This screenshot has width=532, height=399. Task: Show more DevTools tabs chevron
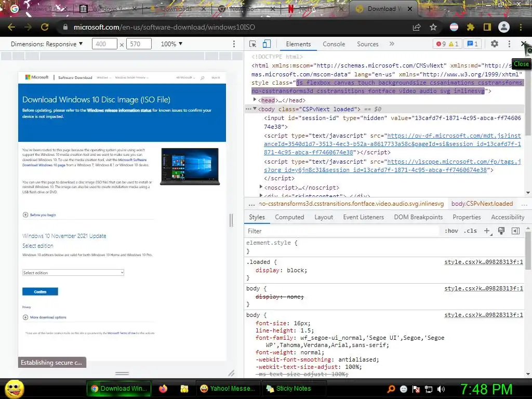coord(392,44)
